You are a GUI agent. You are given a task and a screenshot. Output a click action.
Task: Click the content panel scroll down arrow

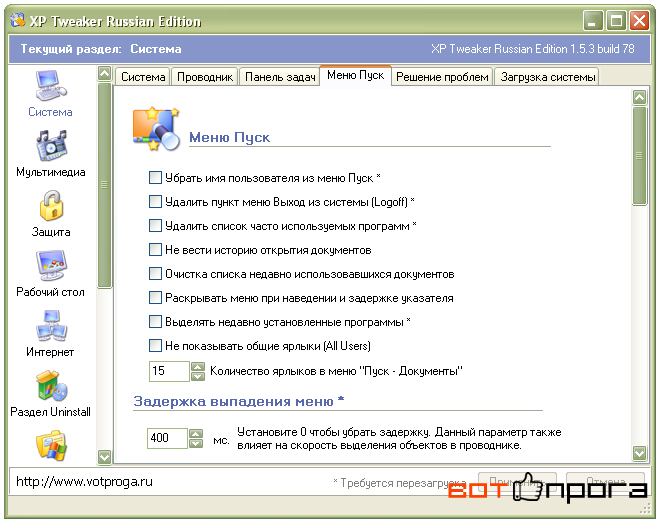(639, 453)
